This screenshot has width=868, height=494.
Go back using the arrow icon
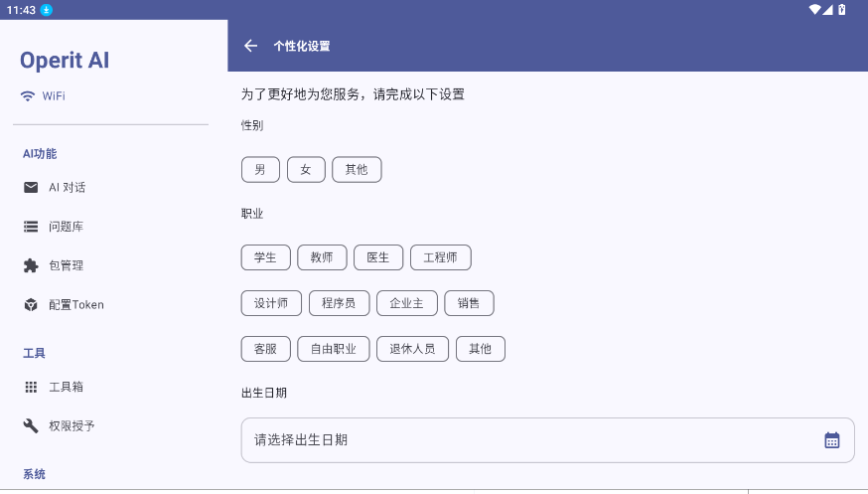pos(251,46)
